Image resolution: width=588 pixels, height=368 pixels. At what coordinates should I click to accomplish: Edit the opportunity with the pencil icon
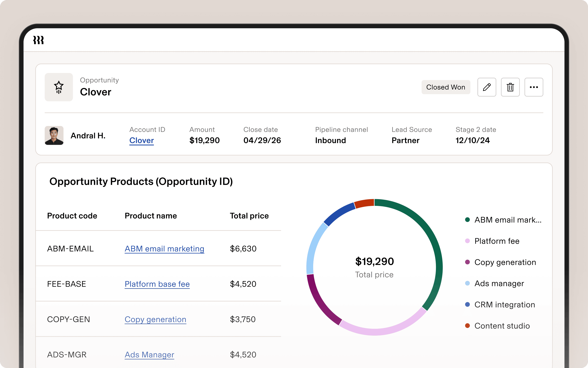[487, 87]
